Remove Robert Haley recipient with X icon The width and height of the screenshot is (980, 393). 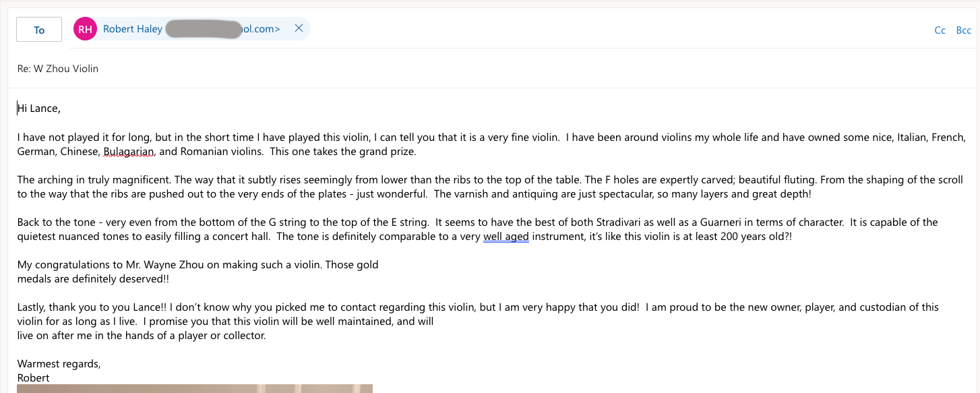point(299,28)
